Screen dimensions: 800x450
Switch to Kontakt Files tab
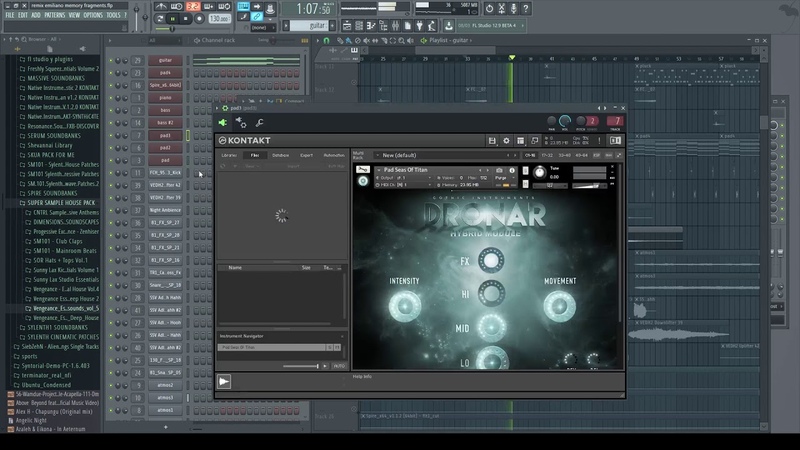(x=255, y=155)
